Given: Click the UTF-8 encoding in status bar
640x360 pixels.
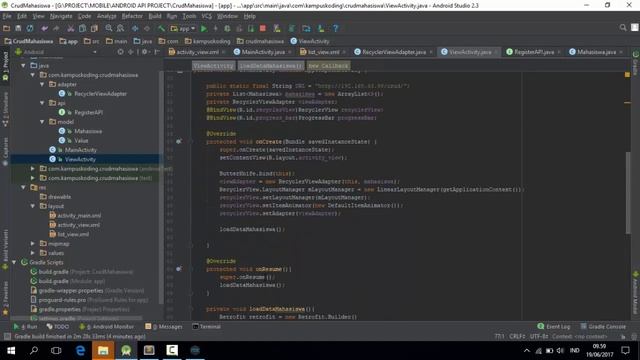Looking at the screenshot, I should (538, 337).
